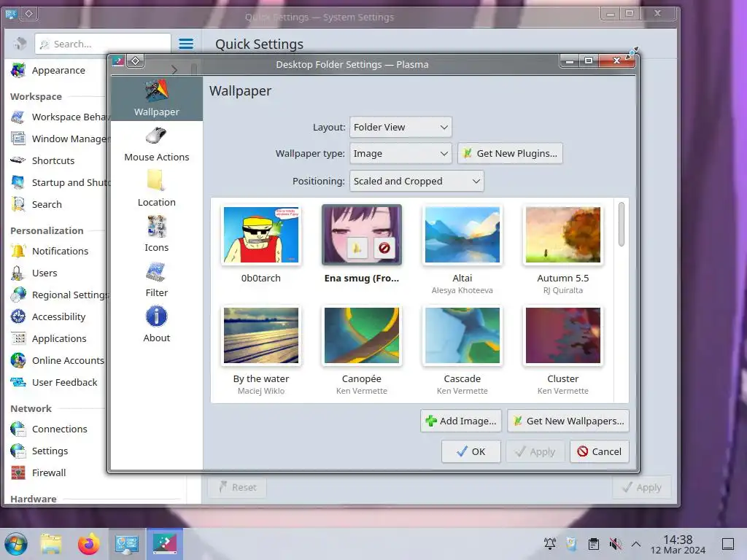Viewport: 747px width, 560px height.
Task: Click the wallpaper list vertical scrollbar
Action: pyautogui.click(x=622, y=225)
